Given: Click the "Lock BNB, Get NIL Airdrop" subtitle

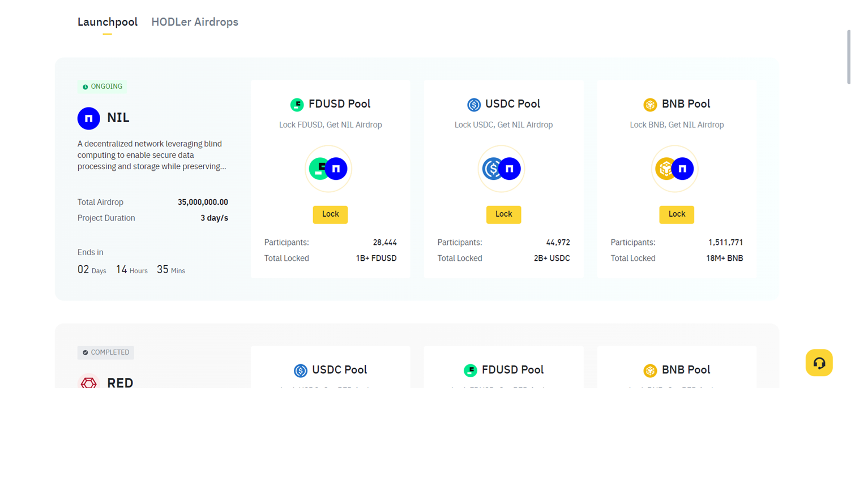Looking at the screenshot, I should (677, 125).
